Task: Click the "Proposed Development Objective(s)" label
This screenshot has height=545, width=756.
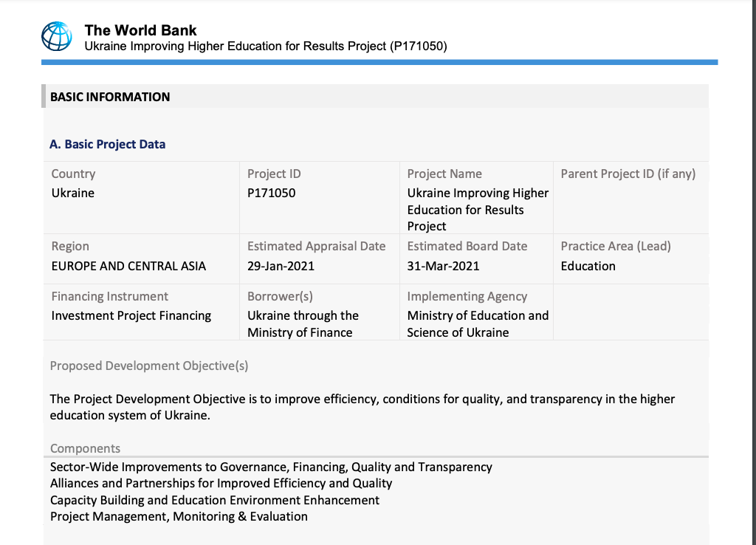Action: pos(149,366)
